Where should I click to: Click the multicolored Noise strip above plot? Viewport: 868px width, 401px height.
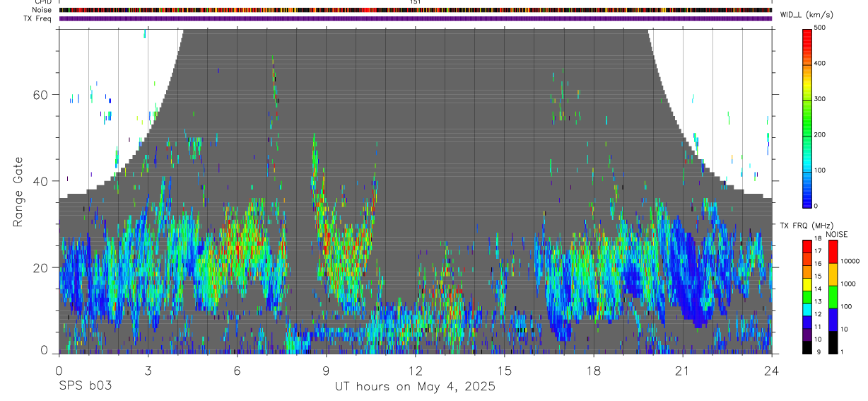coord(415,10)
